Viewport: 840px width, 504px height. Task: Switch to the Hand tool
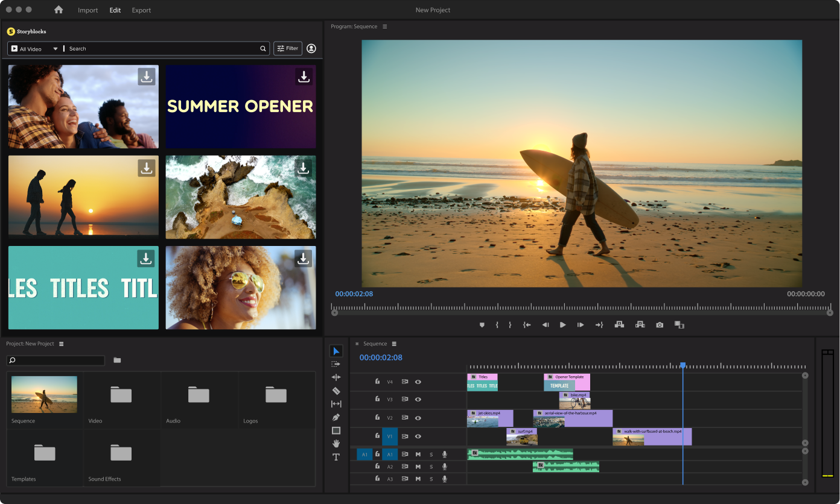point(336,444)
